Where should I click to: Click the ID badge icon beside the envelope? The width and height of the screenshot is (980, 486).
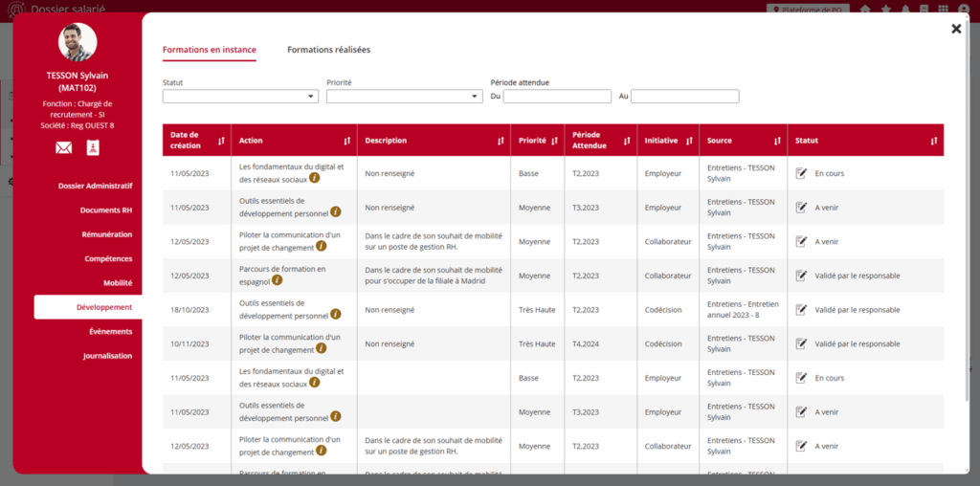click(x=93, y=147)
